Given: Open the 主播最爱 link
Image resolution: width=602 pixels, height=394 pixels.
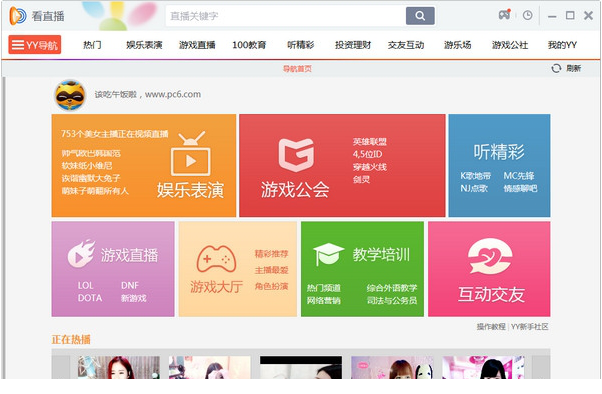Looking at the screenshot, I should click(271, 270).
